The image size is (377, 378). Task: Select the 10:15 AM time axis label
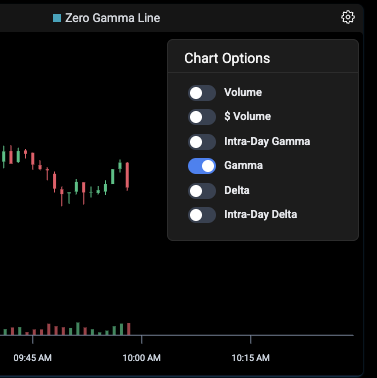pos(250,358)
